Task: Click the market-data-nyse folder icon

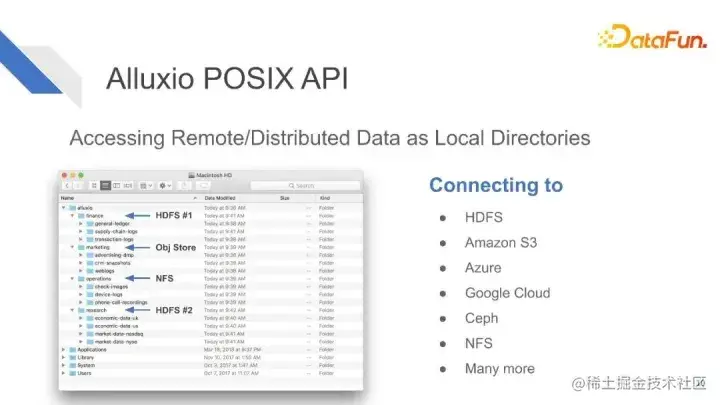Action: coord(90,342)
